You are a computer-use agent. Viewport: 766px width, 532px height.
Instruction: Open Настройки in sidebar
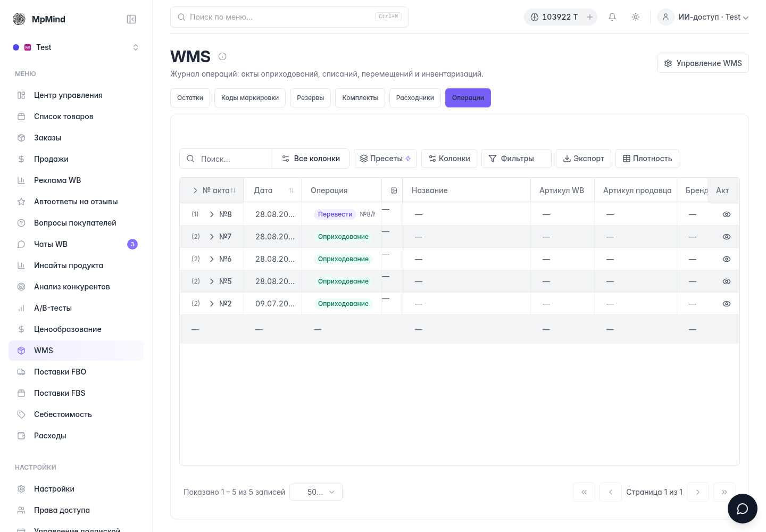click(76, 489)
